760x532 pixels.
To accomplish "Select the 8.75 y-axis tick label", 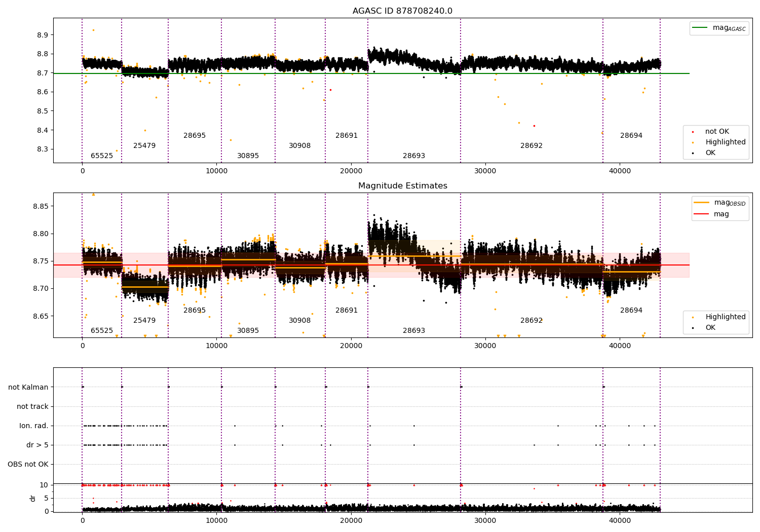I will pyautogui.click(x=41, y=261).
